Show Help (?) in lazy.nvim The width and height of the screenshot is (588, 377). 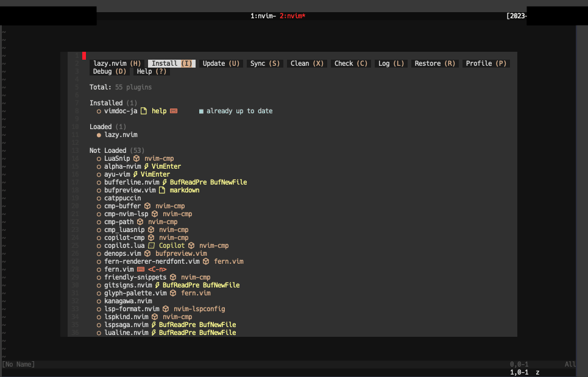152,71
